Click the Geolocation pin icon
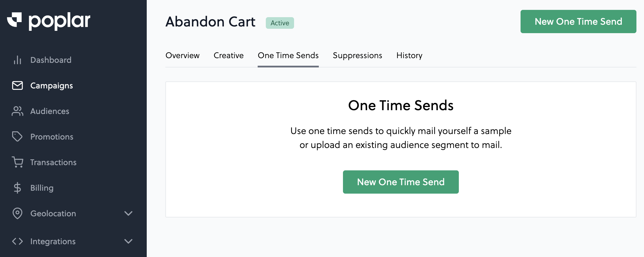 [17, 213]
